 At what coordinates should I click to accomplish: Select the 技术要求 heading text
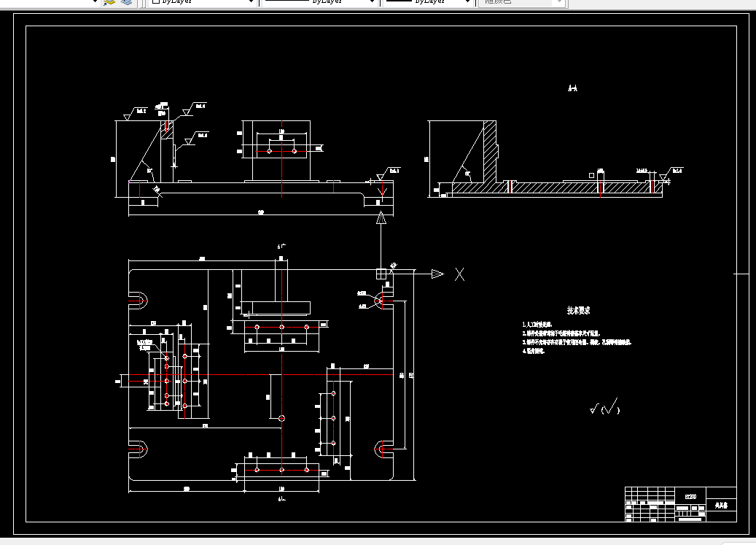578,311
